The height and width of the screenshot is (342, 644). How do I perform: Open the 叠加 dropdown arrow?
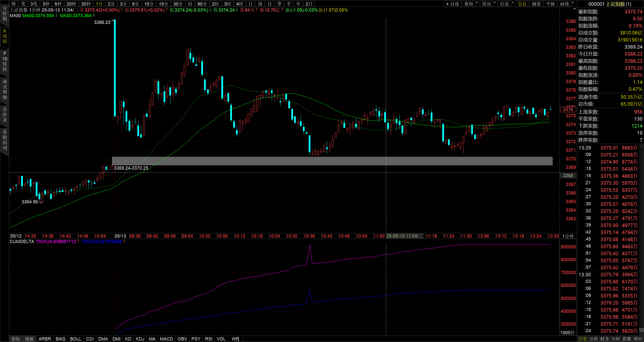477,3
